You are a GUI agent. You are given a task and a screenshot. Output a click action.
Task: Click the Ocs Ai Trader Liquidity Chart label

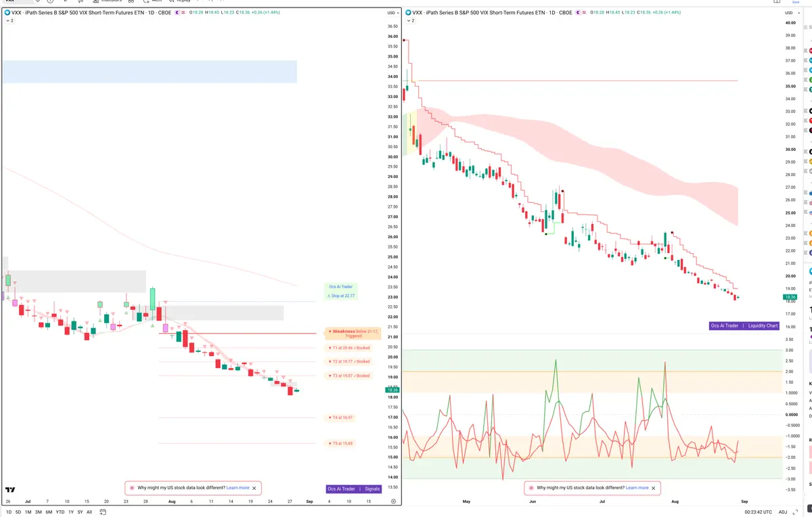(744, 325)
